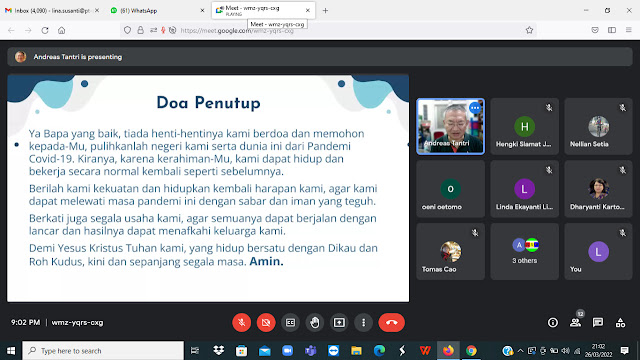Select your own 'You' tile

tap(598, 251)
